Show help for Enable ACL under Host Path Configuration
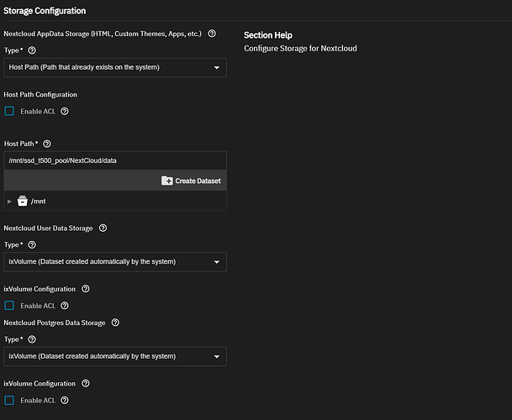The width and height of the screenshot is (512, 420). click(65, 111)
